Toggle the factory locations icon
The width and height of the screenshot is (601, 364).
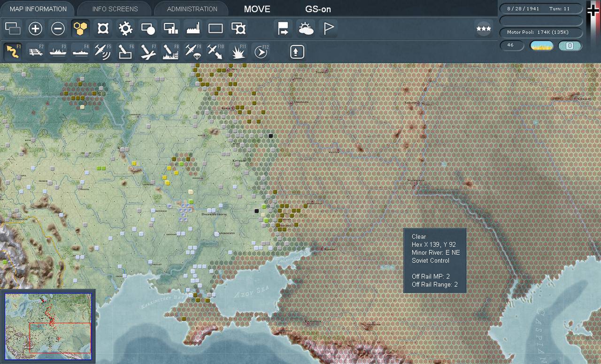tap(193, 29)
